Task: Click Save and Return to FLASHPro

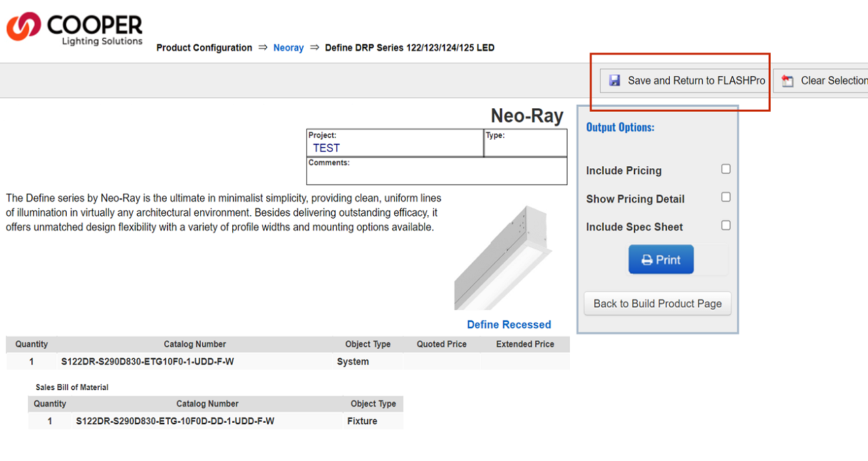Action: pos(686,80)
